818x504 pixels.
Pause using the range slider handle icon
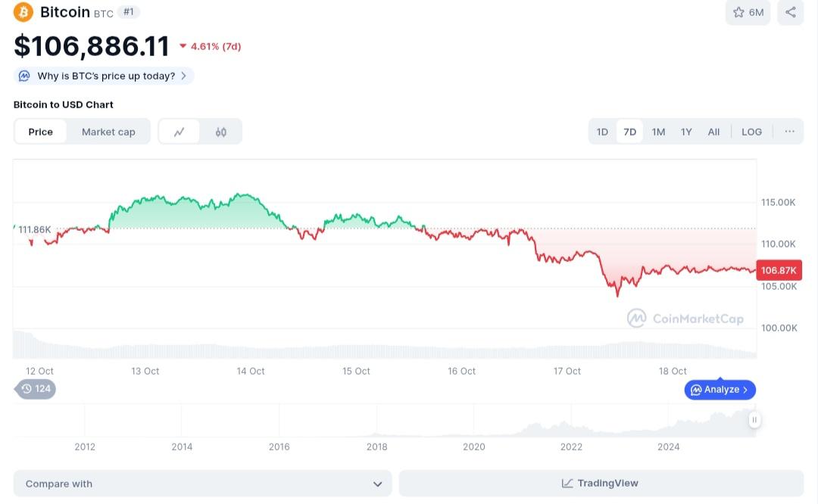point(754,420)
